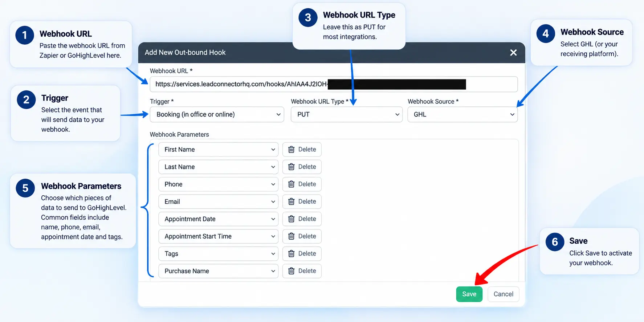Click the 'Webhook Parameters' section label in dialog
The width and height of the screenshot is (644, 322).
point(179,135)
